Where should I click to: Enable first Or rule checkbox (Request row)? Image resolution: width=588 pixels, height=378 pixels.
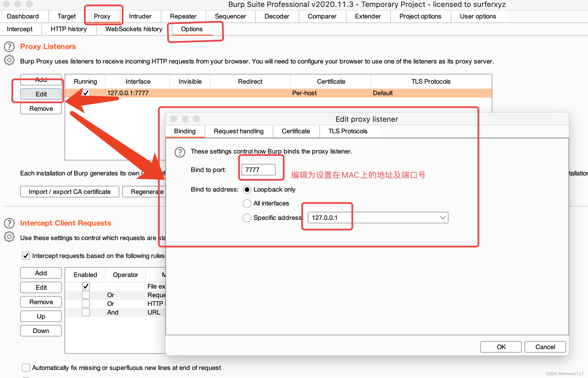86,295
